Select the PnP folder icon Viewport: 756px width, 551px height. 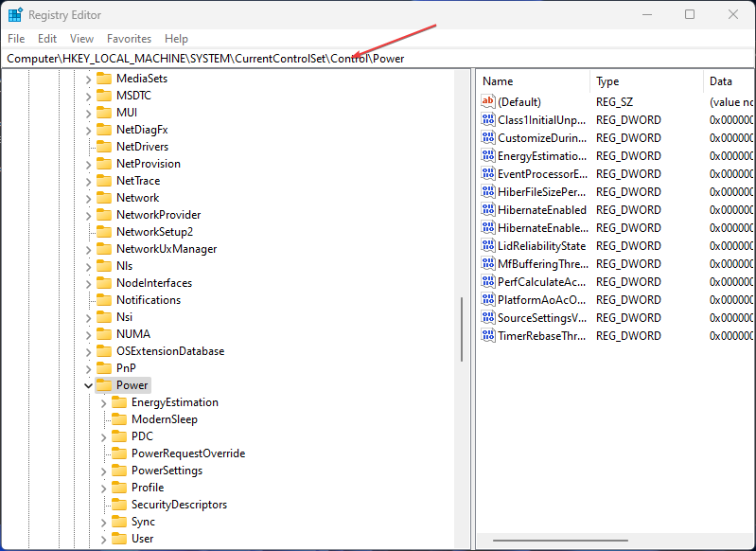[104, 368]
